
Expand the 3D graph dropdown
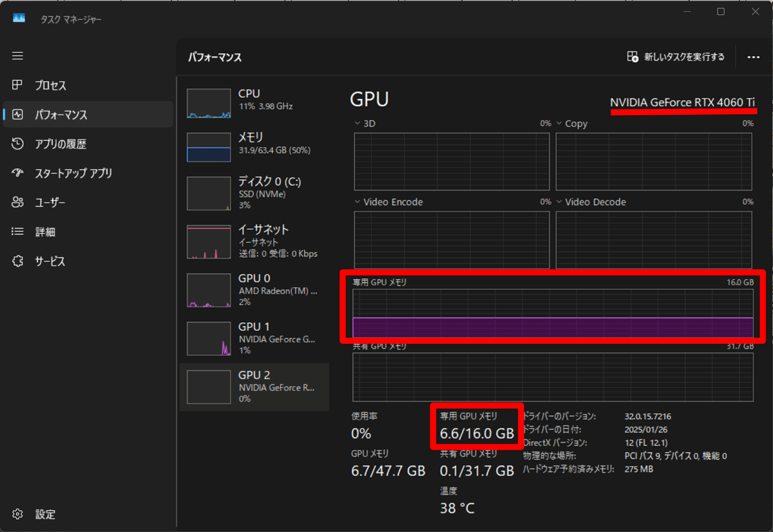[356, 123]
